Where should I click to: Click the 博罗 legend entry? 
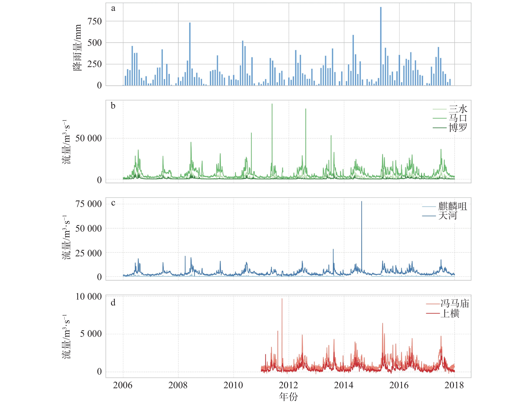pyautogui.click(x=458, y=128)
